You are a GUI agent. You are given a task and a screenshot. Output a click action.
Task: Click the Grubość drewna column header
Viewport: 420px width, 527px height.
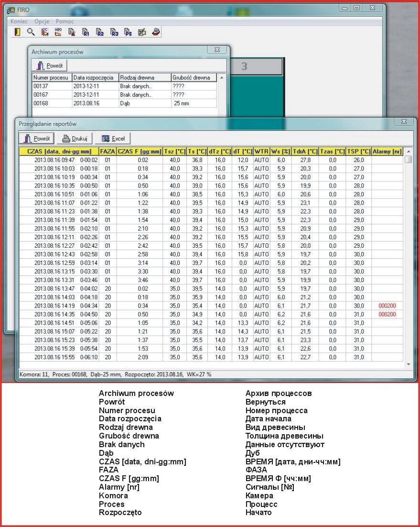(x=194, y=77)
